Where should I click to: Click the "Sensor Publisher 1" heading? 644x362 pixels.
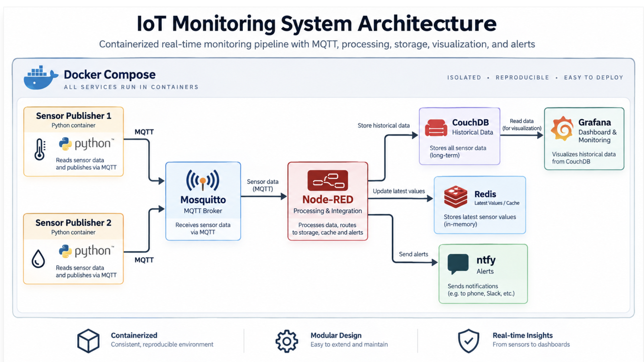[x=73, y=116]
